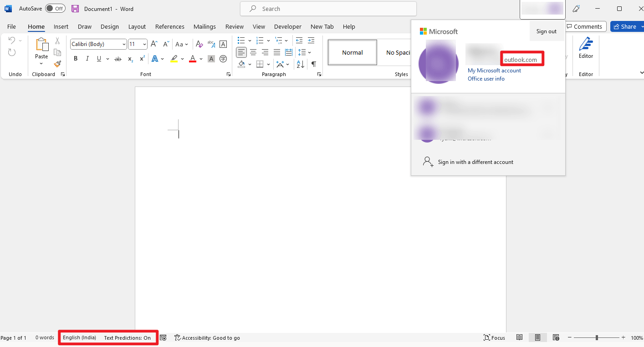This screenshot has height=347, width=644.
Task: Open the References tab
Action: coord(170,26)
